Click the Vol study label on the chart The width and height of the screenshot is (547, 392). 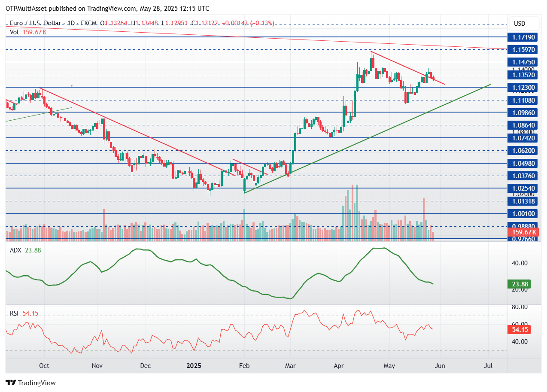14,32
